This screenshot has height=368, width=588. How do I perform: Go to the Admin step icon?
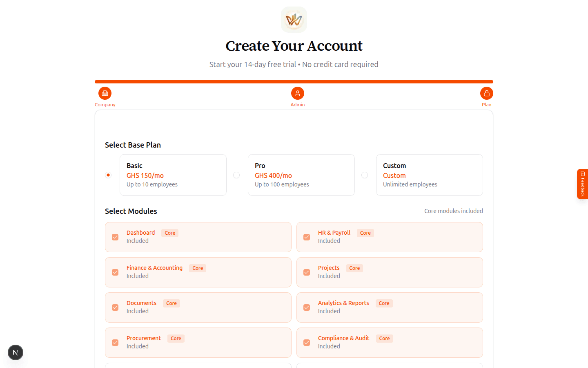pyautogui.click(x=298, y=93)
